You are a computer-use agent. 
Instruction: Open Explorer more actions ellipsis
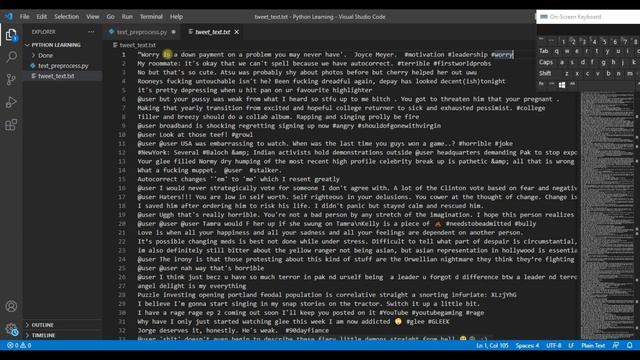pyautogui.click(x=91, y=32)
